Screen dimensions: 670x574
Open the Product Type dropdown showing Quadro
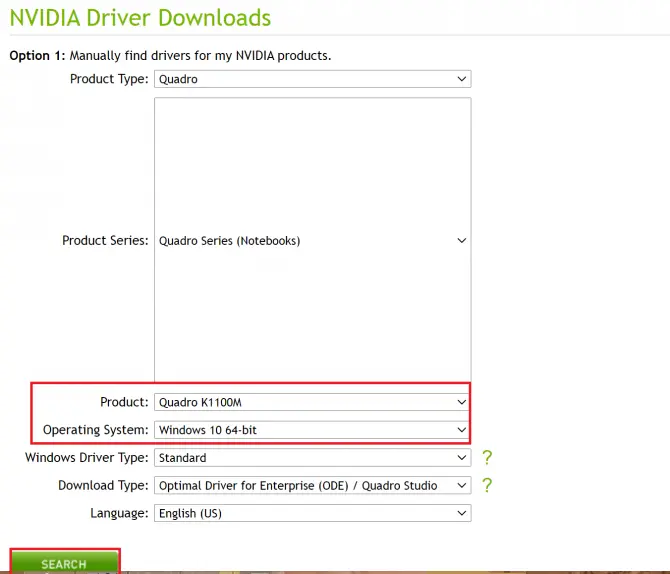[312, 79]
